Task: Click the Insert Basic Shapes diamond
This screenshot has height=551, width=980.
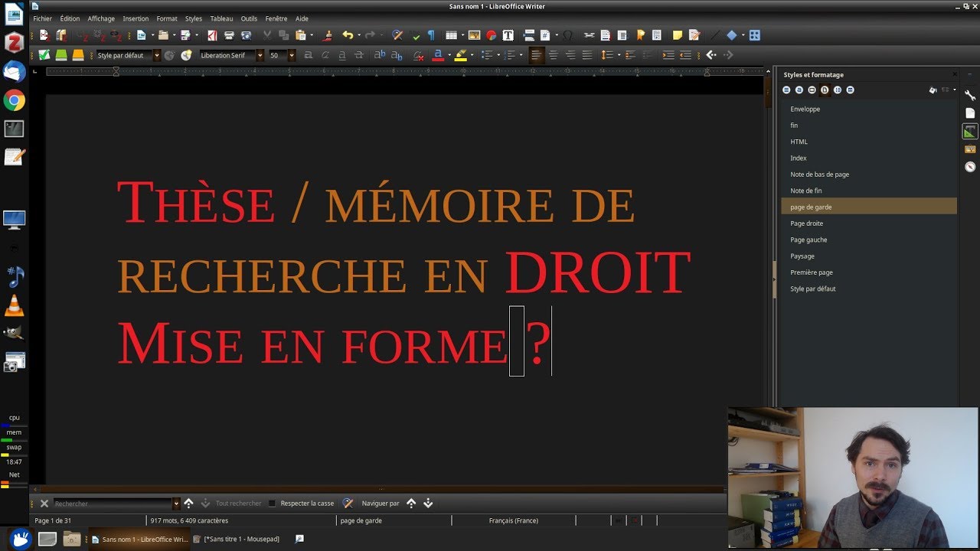Action: click(731, 35)
